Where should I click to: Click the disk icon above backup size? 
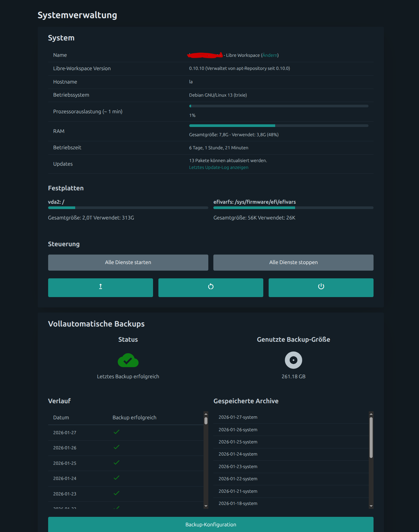[293, 360]
